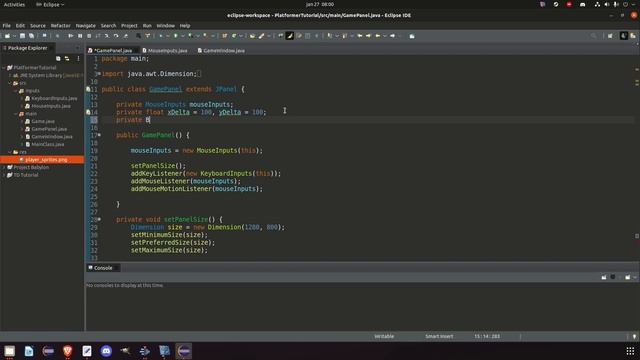
Task: Click the Save All toolbar icon
Action: click(31, 36)
